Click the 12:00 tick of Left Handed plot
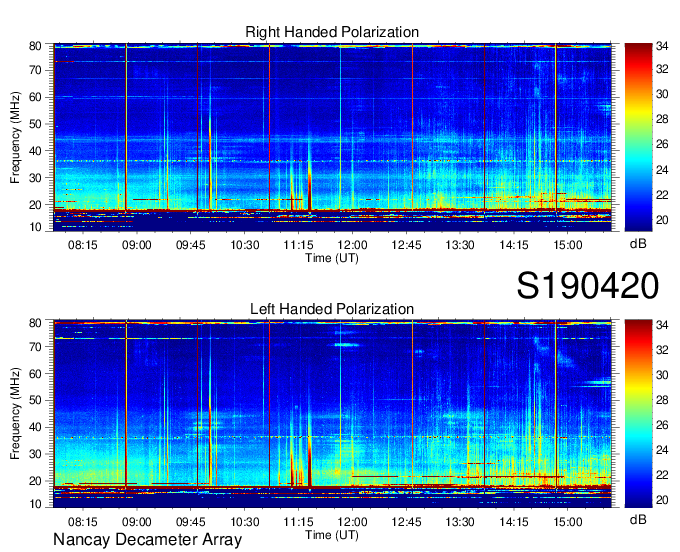Screen dimensions: 680x552 pos(352,522)
